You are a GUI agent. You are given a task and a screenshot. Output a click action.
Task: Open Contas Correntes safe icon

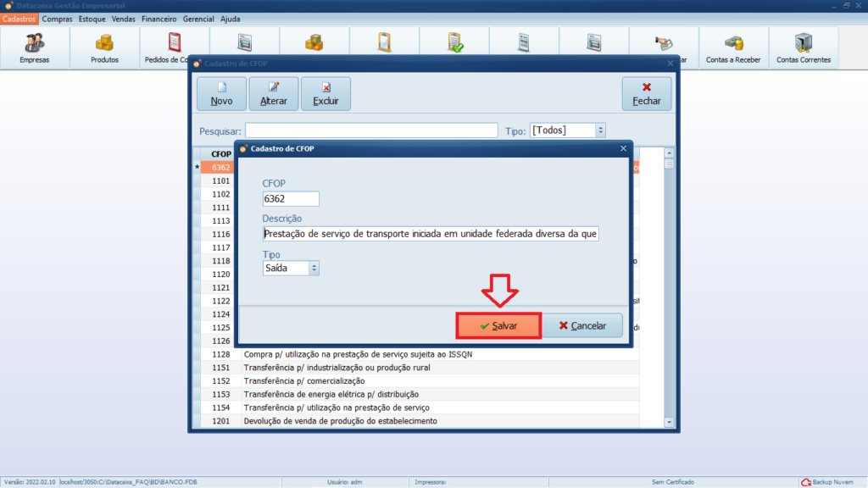click(x=803, y=47)
